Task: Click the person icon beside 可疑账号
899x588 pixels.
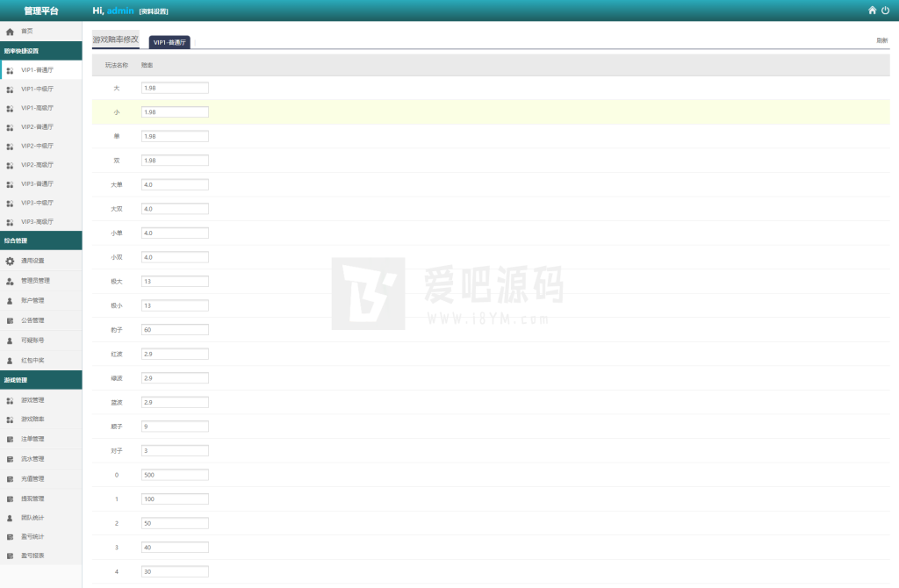Action: pos(10,341)
